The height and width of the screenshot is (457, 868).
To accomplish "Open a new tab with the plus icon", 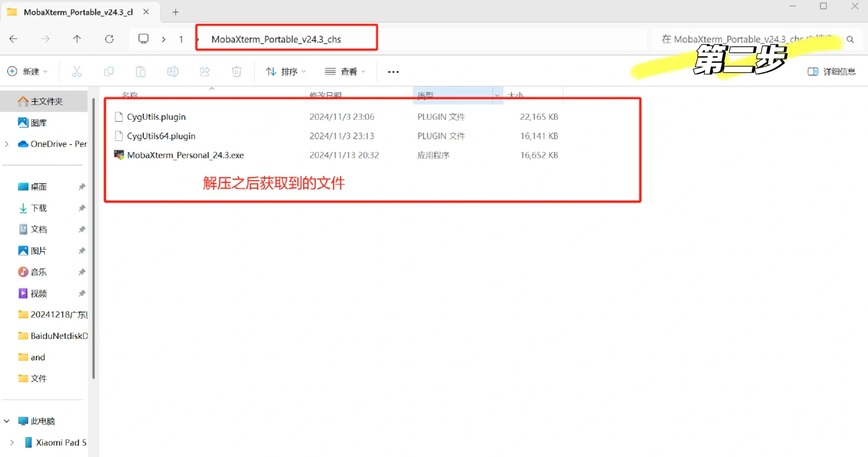I will [x=175, y=12].
